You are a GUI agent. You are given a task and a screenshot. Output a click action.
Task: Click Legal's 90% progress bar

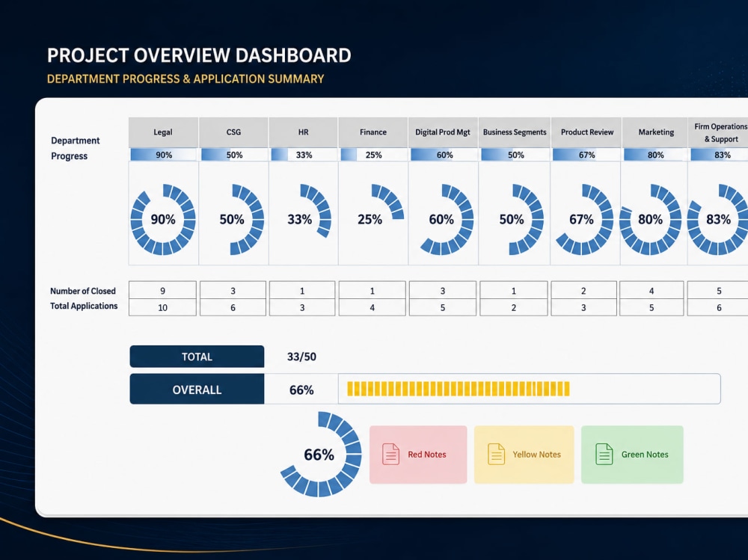163,155
